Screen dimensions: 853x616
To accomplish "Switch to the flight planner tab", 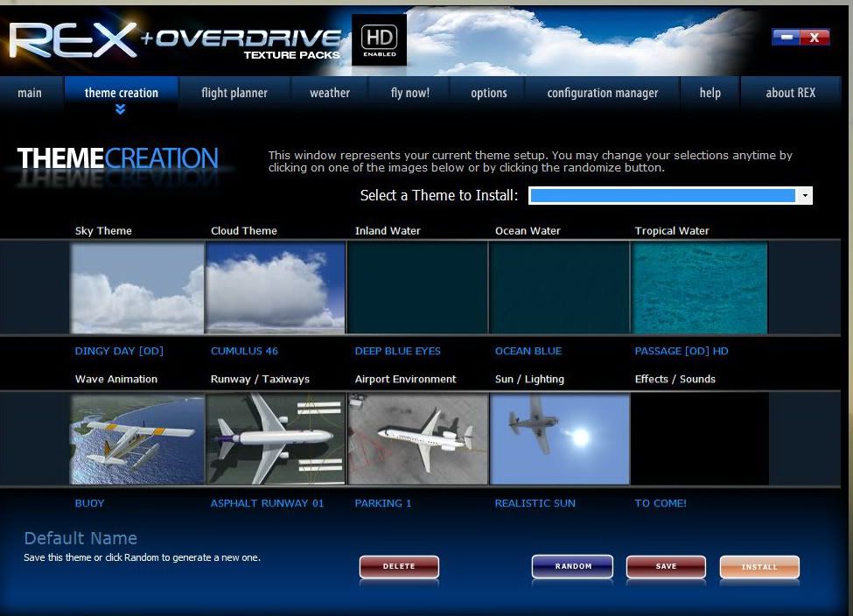I will pos(234,93).
